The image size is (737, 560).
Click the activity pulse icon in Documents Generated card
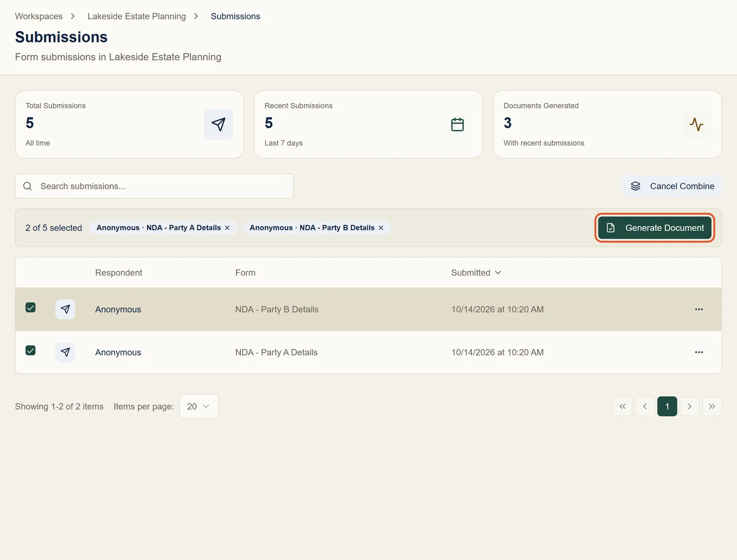tap(696, 124)
